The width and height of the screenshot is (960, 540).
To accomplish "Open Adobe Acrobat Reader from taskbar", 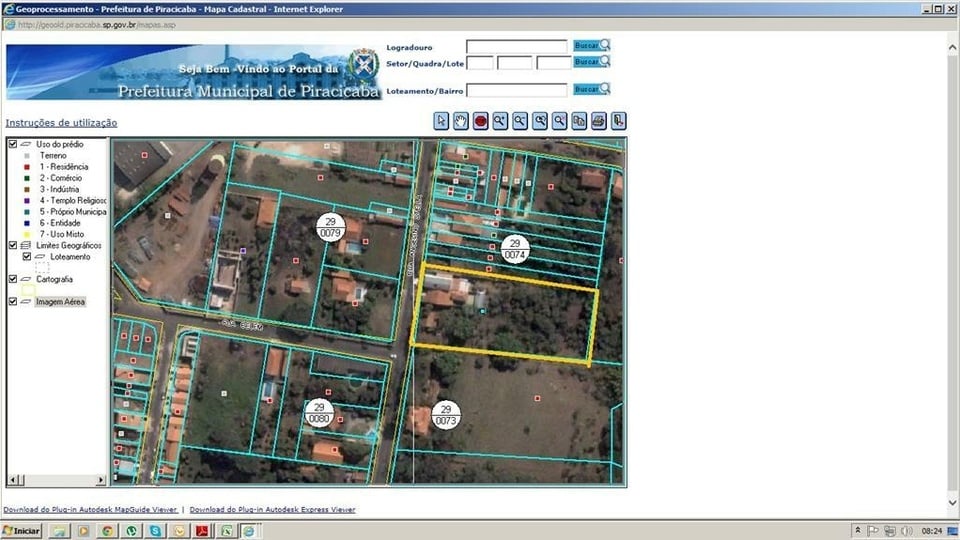I will pos(202,531).
